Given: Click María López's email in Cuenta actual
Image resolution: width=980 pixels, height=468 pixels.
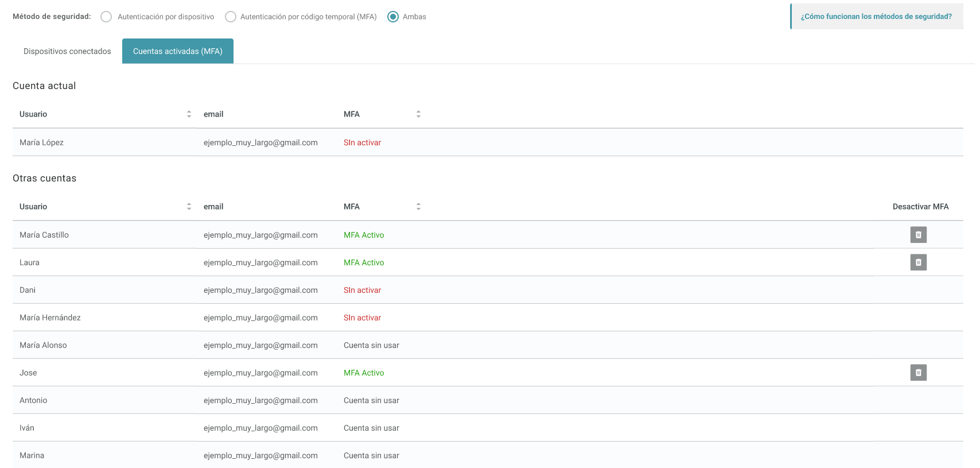Looking at the screenshot, I should click(260, 142).
